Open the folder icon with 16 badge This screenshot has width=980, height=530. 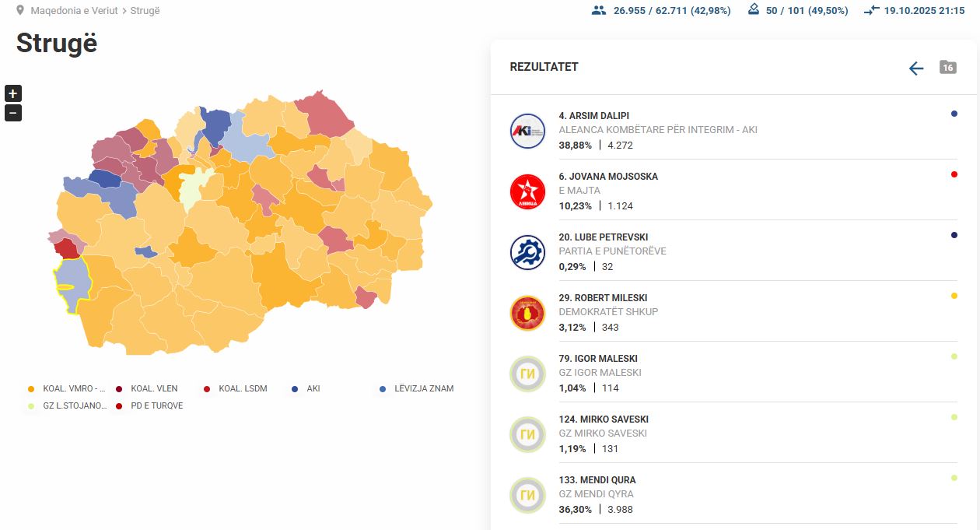(947, 68)
